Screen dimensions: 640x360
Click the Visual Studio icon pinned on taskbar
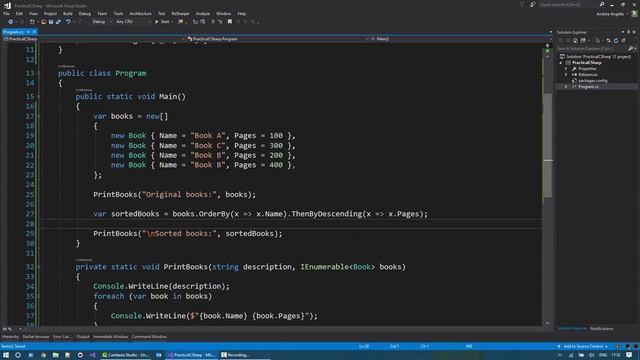click(93, 355)
